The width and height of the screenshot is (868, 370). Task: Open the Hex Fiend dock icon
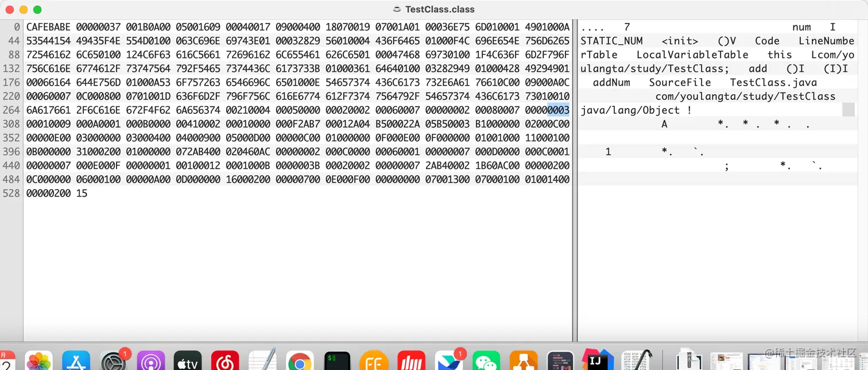click(x=637, y=360)
